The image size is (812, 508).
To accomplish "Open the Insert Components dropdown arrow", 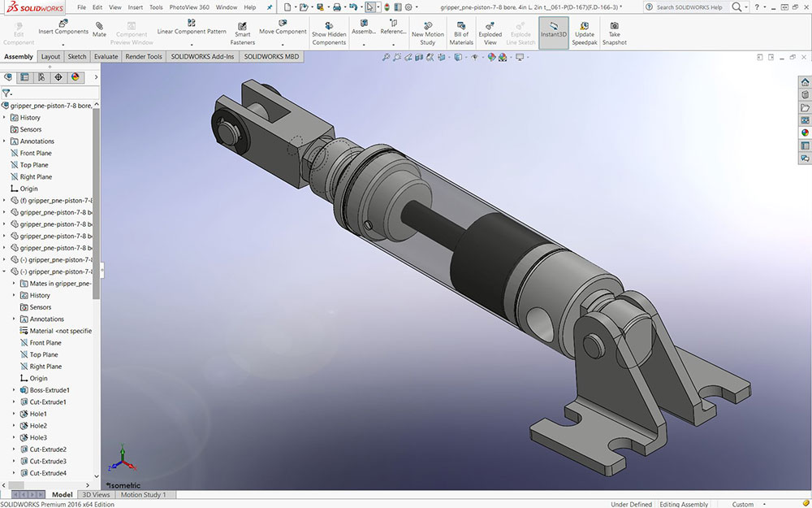I will (63, 44).
